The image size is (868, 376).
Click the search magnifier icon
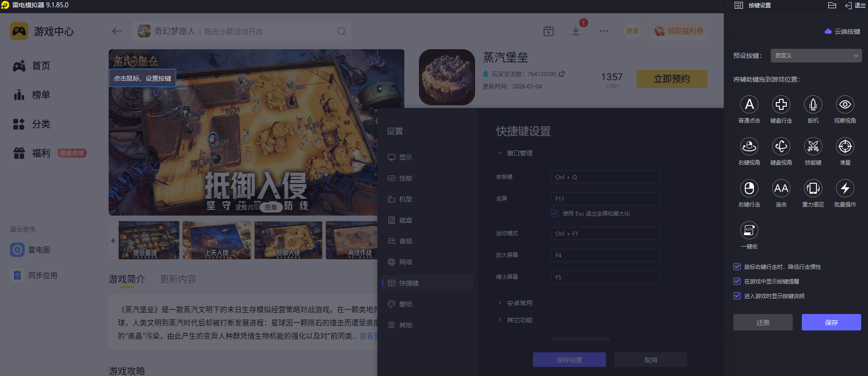(x=341, y=31)
